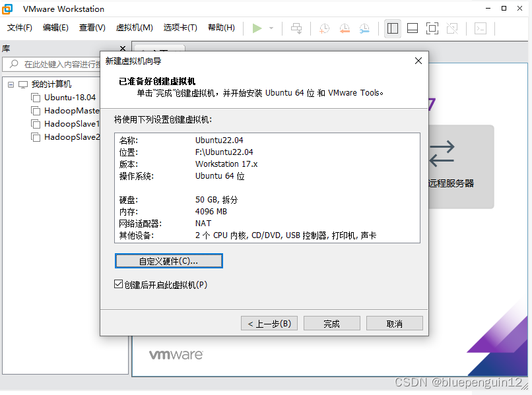Click the revert to snapshot icon

pos(345,28)
